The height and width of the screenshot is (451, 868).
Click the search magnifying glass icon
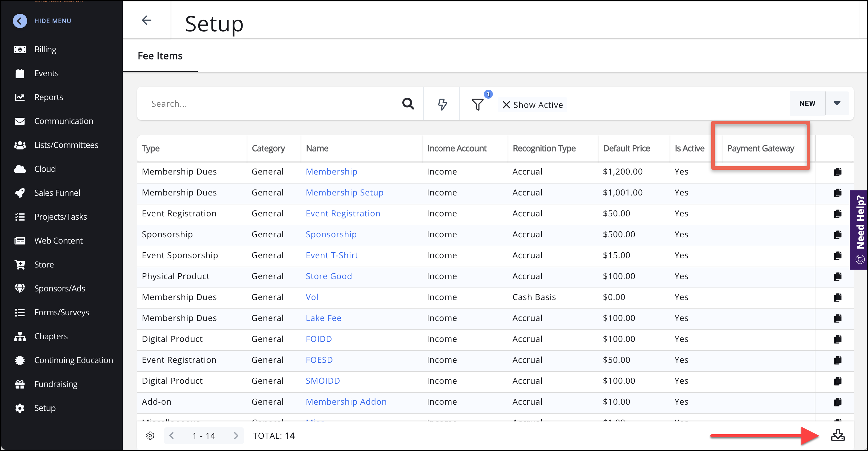(408, 103)
